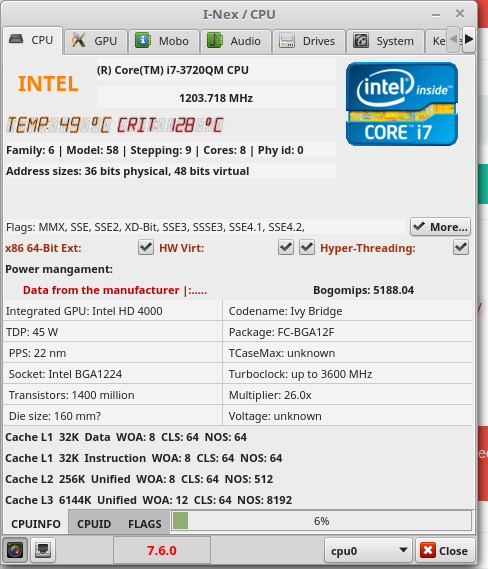488x569 pixels.
Task: Click the Intel Core i7 logo badge
Action: point(402,104)
